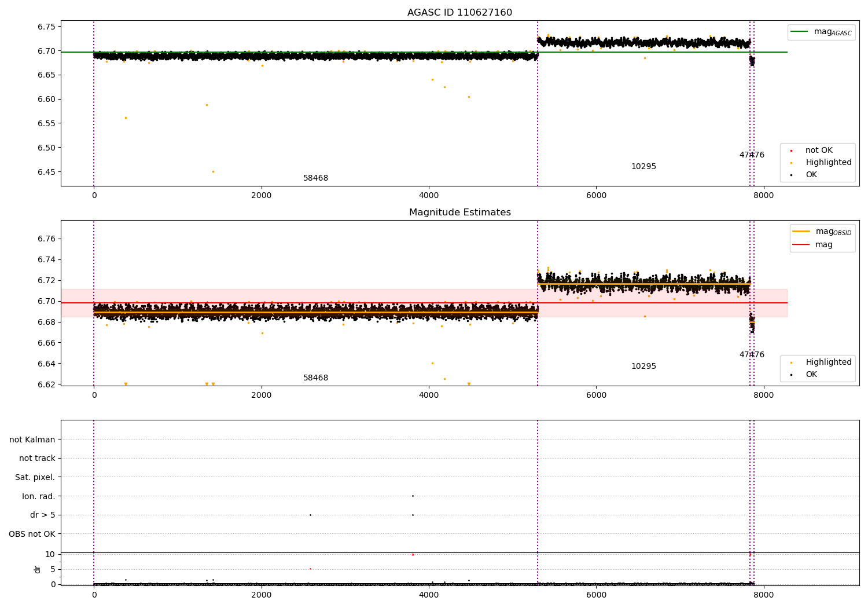Click the orange mag OBSID legend line
Screen dimensions: 868x608
(x=801, y=232)
